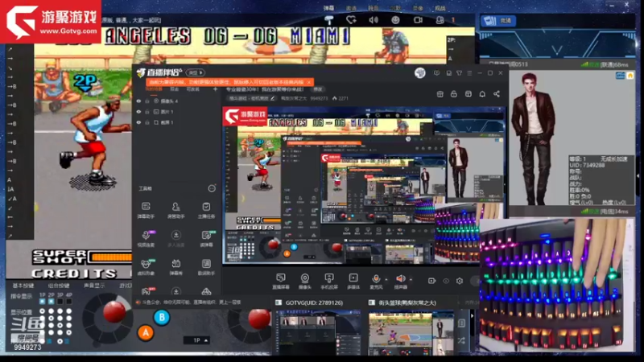Close the orange notification banner
Image resolution: width=644 pixels, height=362 pixels.
coord(309,82)
